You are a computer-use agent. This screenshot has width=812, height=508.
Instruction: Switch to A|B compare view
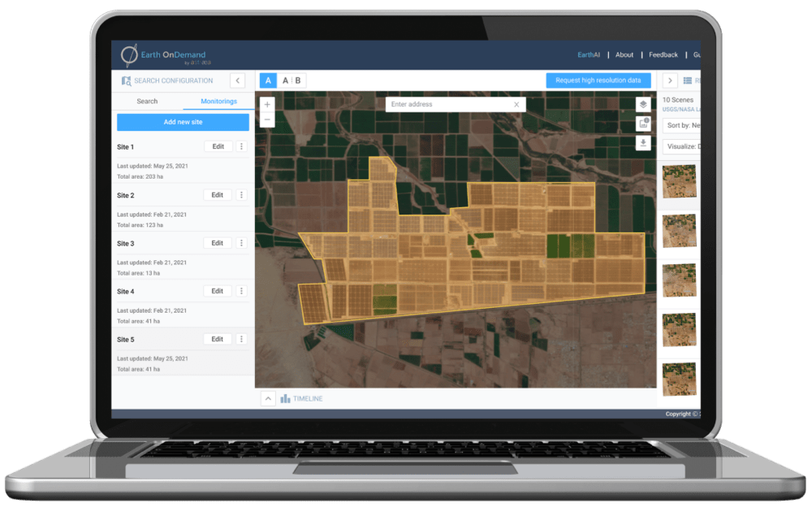tap(292, 80)
